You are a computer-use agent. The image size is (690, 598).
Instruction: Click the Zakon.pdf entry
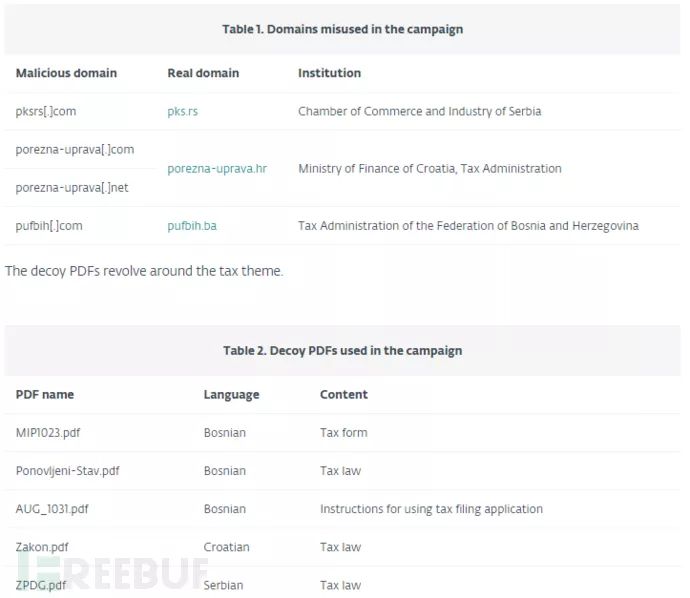[42, 547]
